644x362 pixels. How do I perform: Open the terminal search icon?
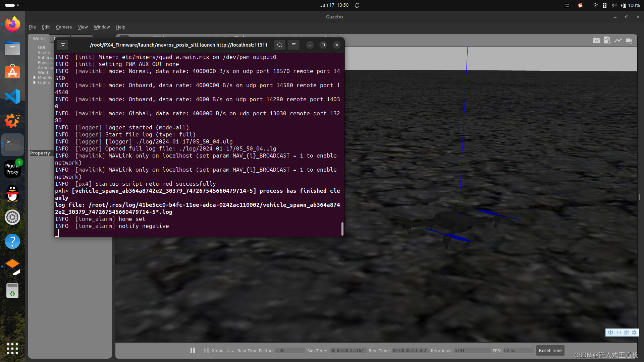pyautogui.click(x=279, y=45)
